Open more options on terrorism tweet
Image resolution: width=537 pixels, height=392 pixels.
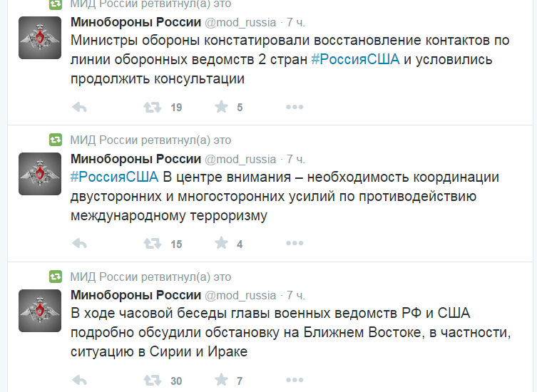[x=295, y=244]
